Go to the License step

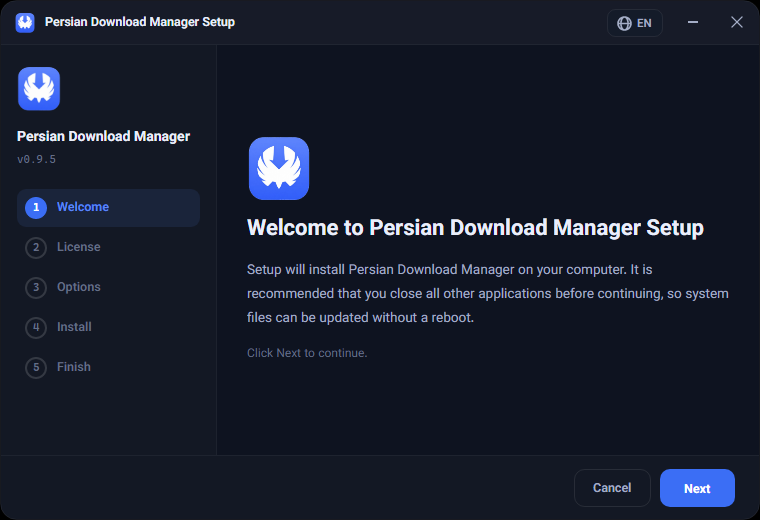click(108, 247)
